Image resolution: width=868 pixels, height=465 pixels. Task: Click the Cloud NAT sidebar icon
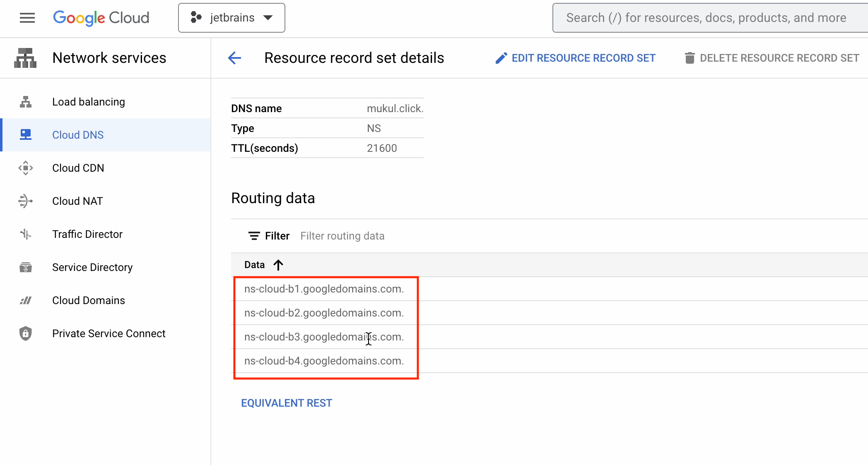point(26,201)
